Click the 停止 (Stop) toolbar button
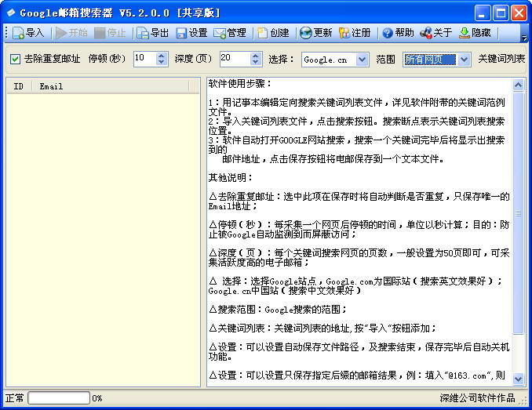This screenshot has height=410, width=532. (x=110, y=33)
